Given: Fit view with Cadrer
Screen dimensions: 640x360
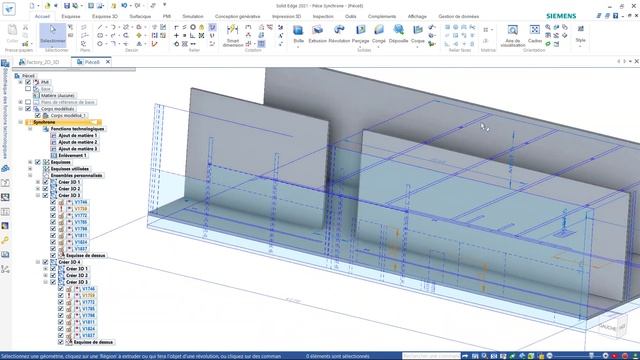Looking at the screenshot, I should pyautogui.click(x=535, y=33).
